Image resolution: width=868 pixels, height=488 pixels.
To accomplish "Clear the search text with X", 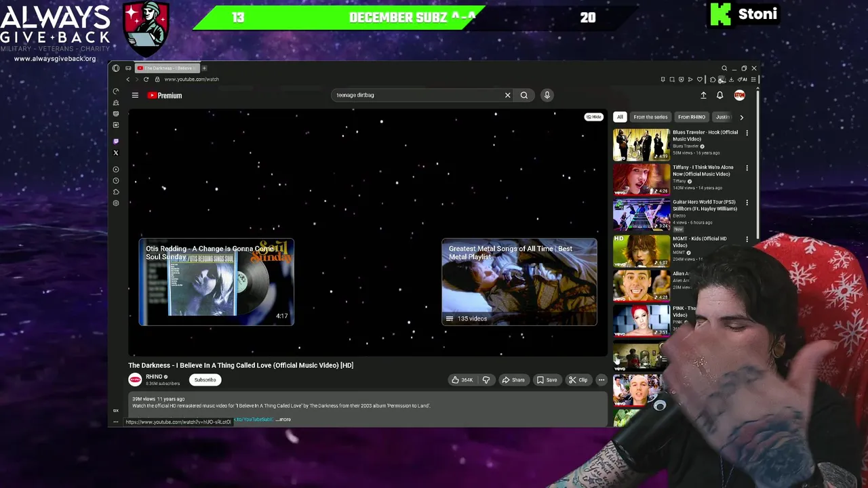I will coord(507,95).
